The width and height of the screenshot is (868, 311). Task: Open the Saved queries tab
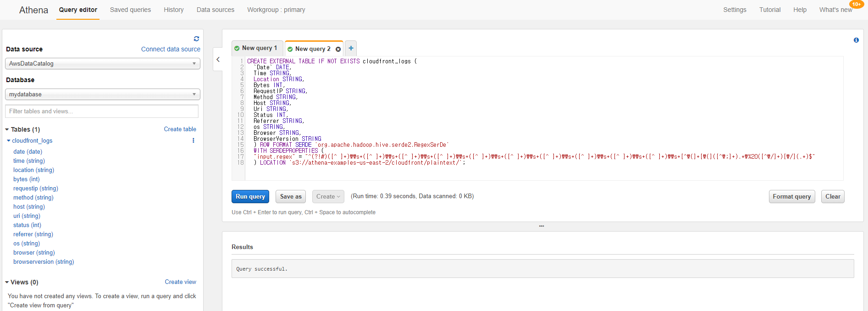point(130,10)
